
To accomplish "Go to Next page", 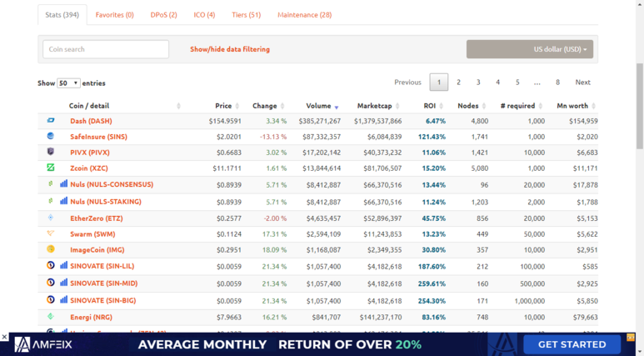I will [583, 83].
